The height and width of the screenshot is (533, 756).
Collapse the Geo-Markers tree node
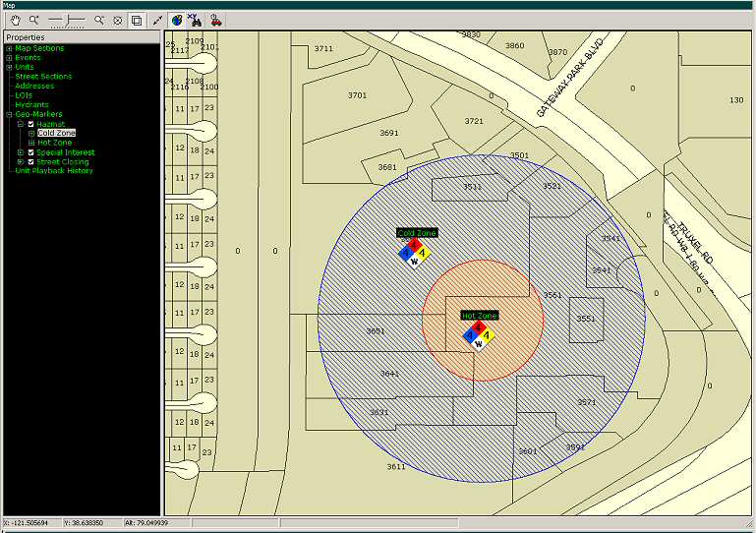tap(9, 114)
